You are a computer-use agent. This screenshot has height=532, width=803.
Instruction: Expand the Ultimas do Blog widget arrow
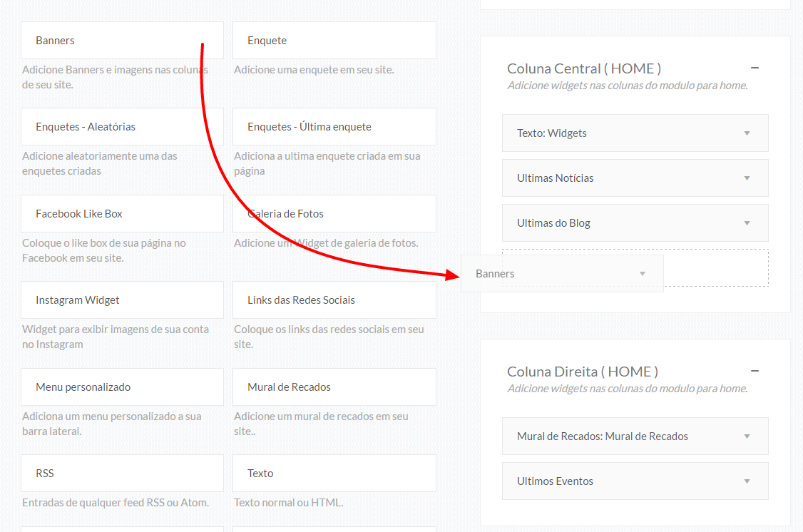747,223
